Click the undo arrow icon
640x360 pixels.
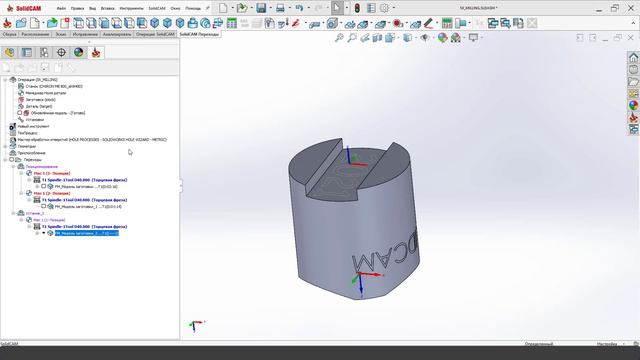(x=299, y=8)
